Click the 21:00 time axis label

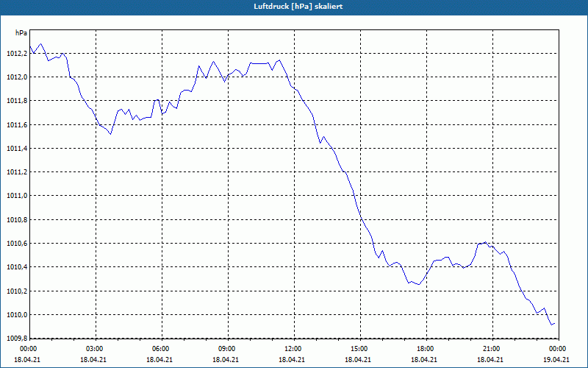coord(492,349)
